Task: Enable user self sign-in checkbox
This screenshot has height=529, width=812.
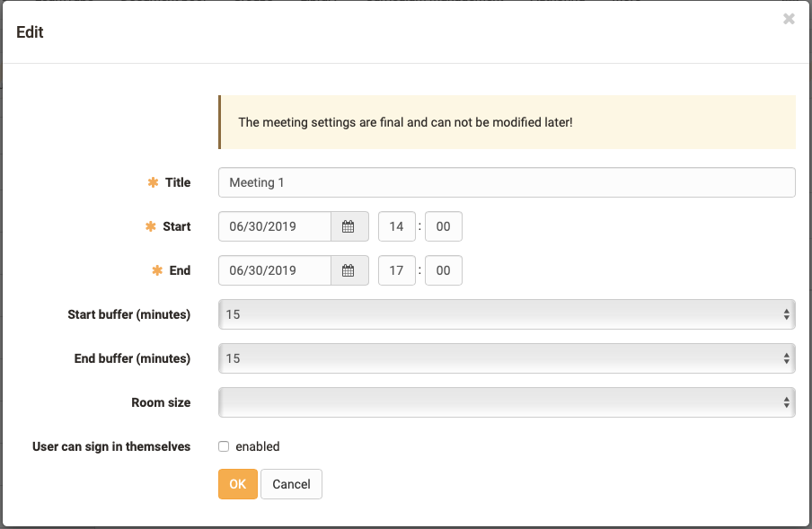Action: 224,446
